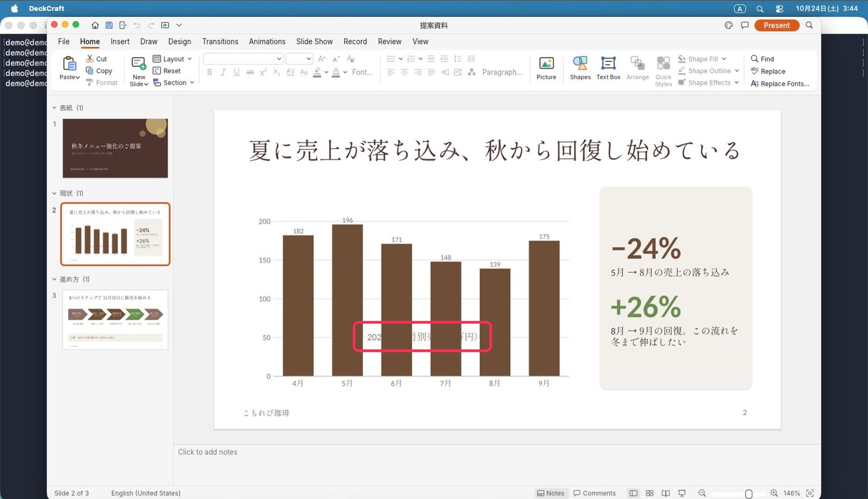
Task: Toggle the Notes pane in status bar
Action: point(550,493)
